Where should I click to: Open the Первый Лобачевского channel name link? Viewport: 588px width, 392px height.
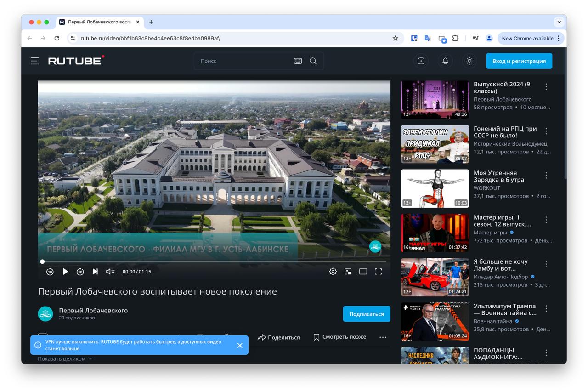[x=93, y=310]
